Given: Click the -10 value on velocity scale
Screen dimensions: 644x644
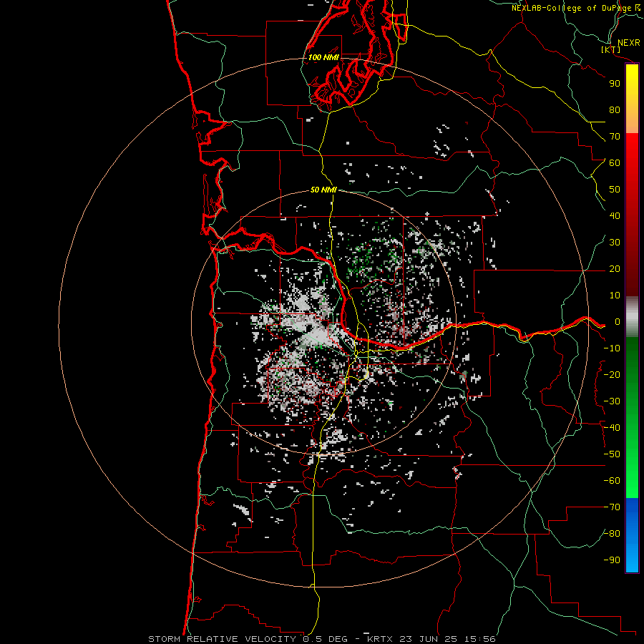Looking at the screenshot, I should (x=612, y=348).
